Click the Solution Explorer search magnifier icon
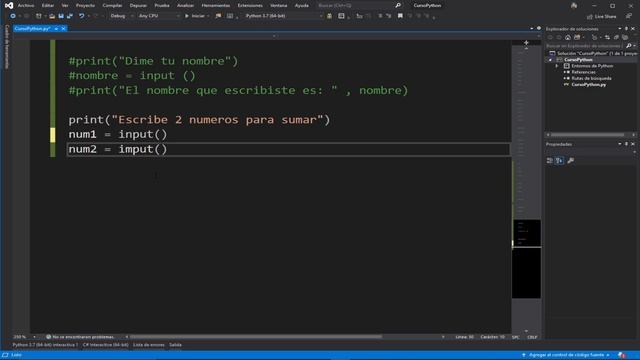The width and height of the screenshot is (640, 360). 628,46
